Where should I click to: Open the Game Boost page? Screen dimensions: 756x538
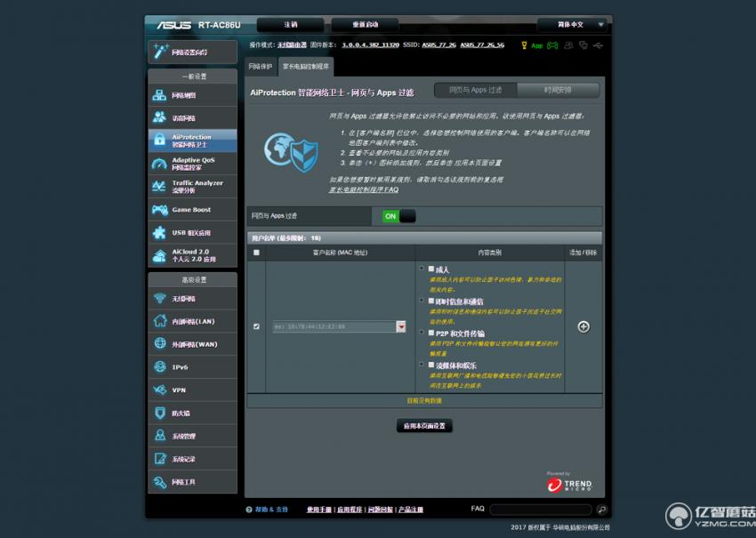coord(192,209)
